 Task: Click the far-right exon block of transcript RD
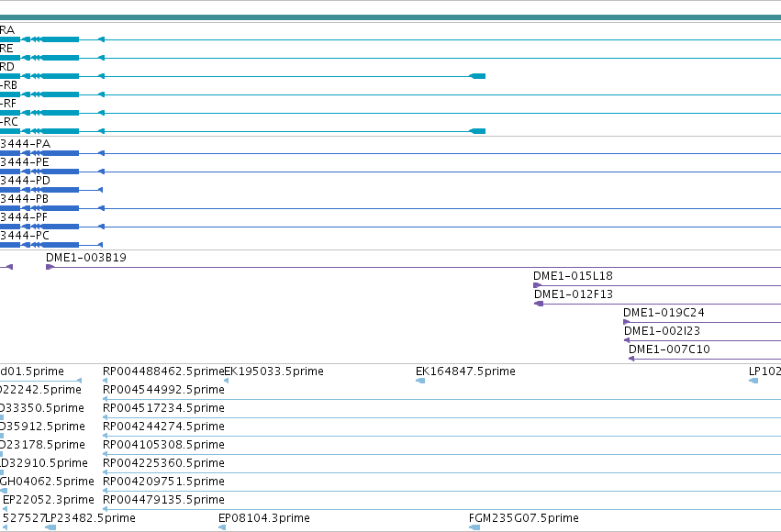pos(477,76)
